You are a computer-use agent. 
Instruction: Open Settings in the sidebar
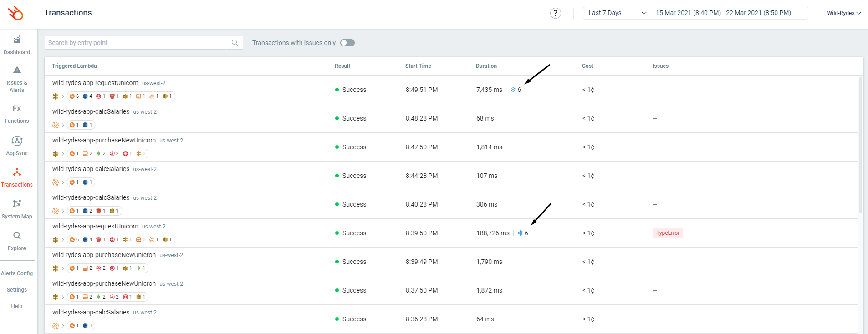click(x=17, y=290)
